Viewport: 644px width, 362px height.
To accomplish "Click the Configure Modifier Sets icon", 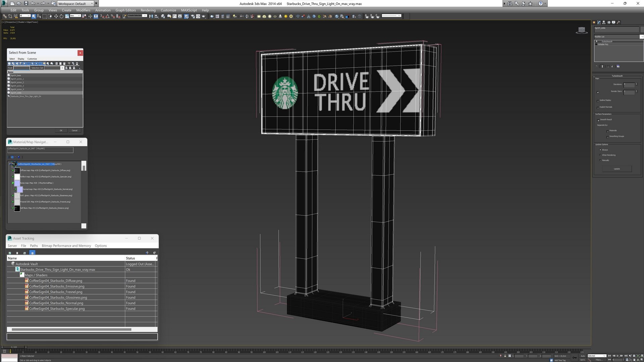I will pyautogui.click(x=618, y=66).
